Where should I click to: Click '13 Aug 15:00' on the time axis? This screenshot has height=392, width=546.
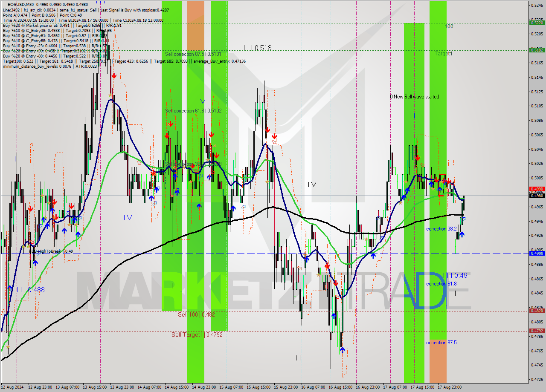95,387
